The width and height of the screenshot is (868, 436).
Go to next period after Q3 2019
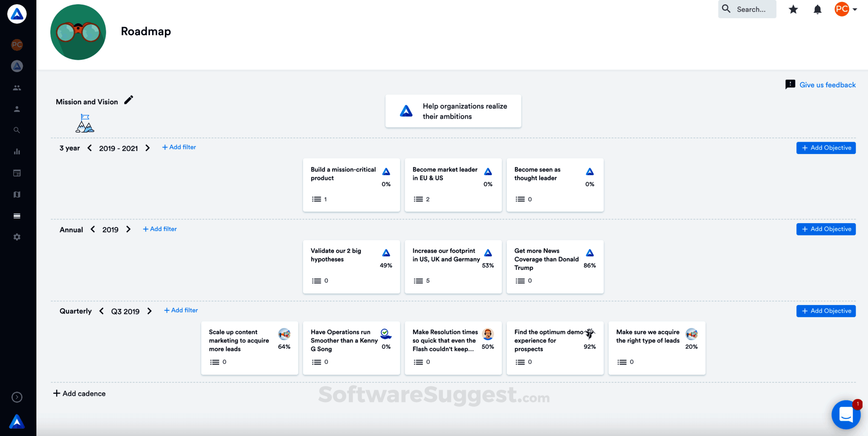[150, 311]
